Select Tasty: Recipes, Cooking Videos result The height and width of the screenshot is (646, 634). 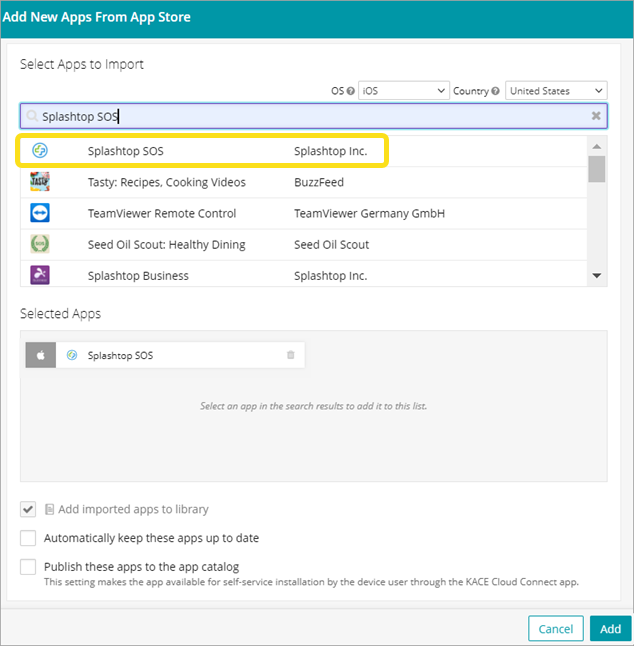166,182
